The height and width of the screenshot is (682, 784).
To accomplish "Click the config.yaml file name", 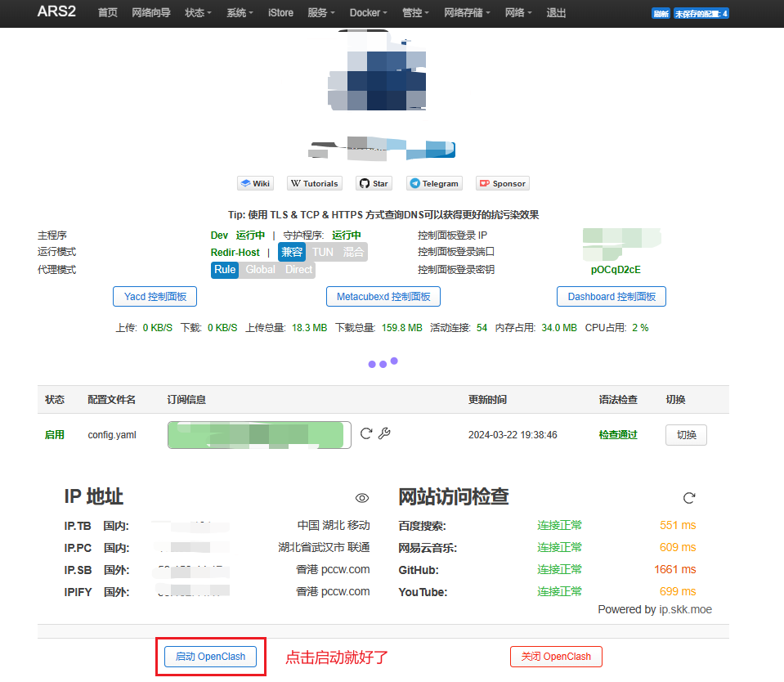I will click(x=112, y=435).
